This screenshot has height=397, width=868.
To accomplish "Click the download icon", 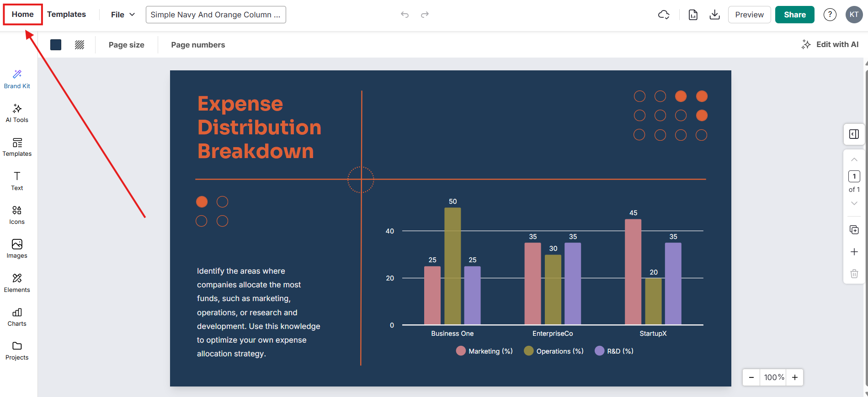I will 714,15.
